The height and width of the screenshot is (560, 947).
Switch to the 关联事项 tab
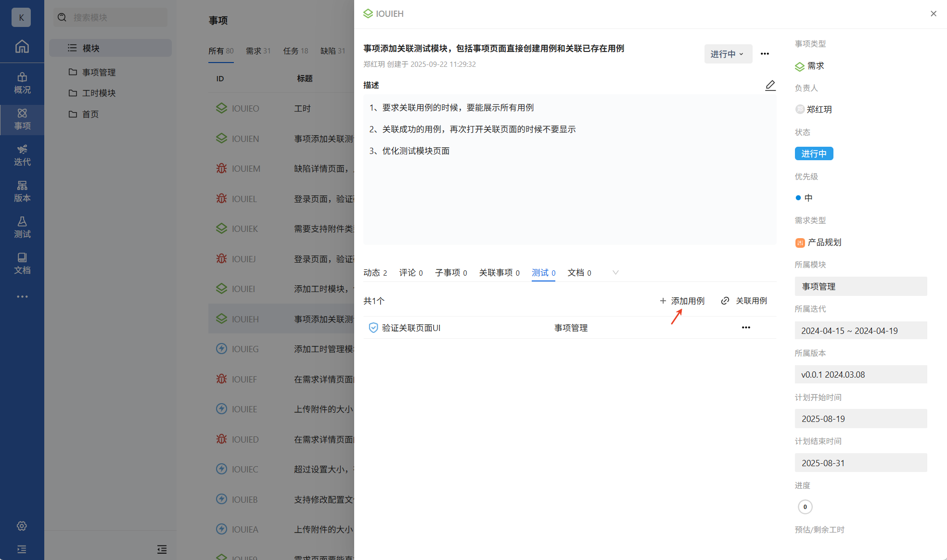point(499,273)
